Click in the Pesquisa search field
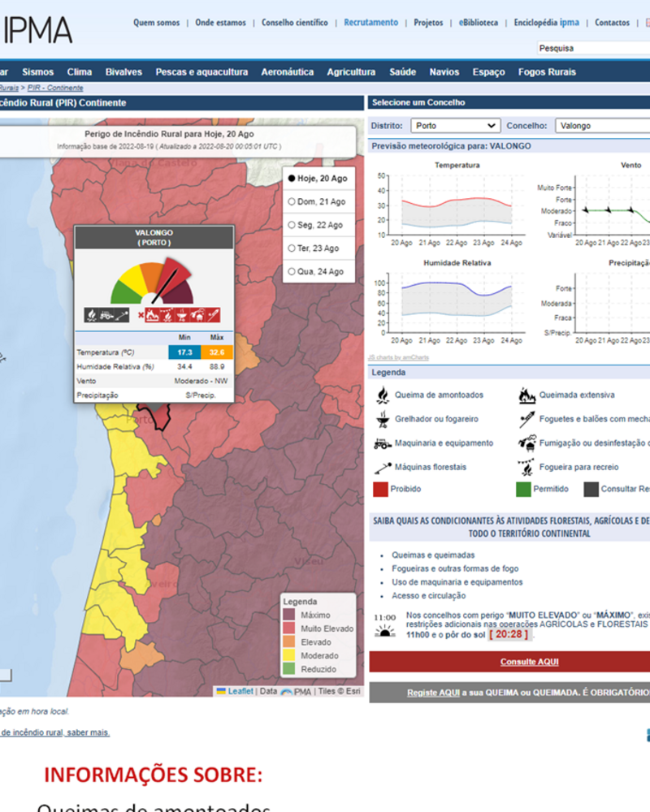 [x=593, y=49]
